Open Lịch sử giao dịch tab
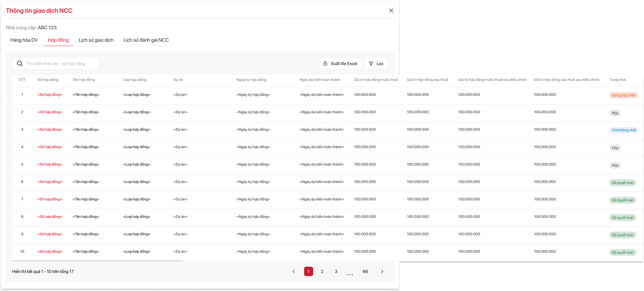 (96, 40)
